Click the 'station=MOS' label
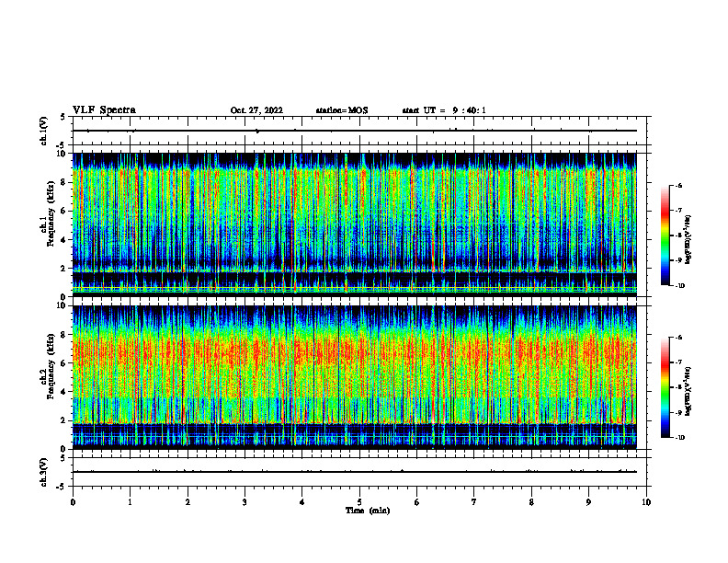Image resolution: width=728 pixels, height=563 pixels. tap(342, 110)
